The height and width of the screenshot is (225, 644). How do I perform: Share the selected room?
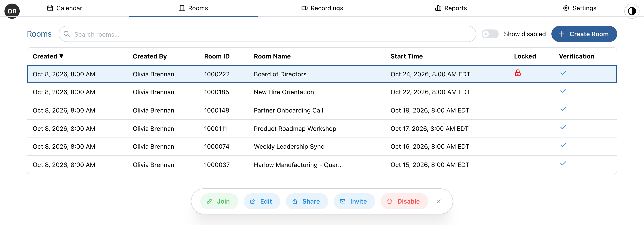(x=307, y=201)
